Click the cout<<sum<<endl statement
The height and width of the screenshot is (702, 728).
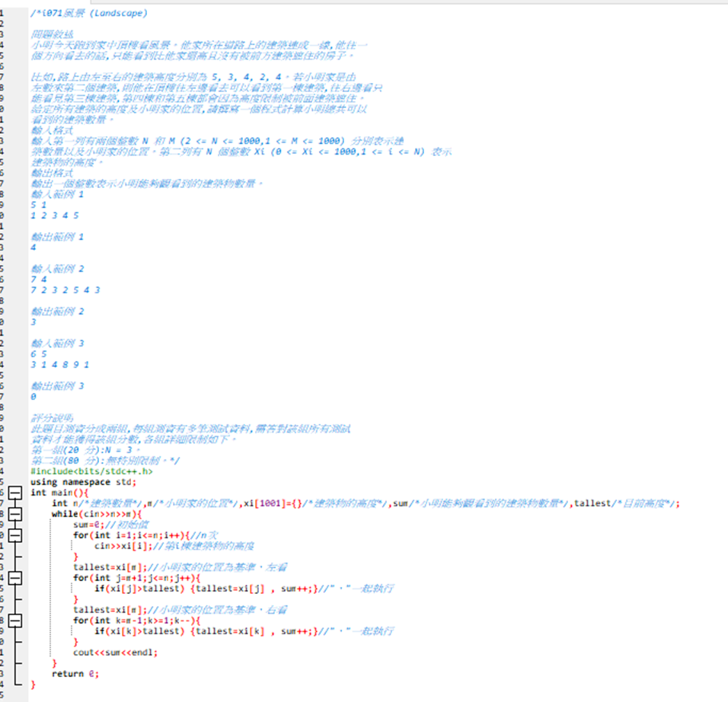pos(115,653)
